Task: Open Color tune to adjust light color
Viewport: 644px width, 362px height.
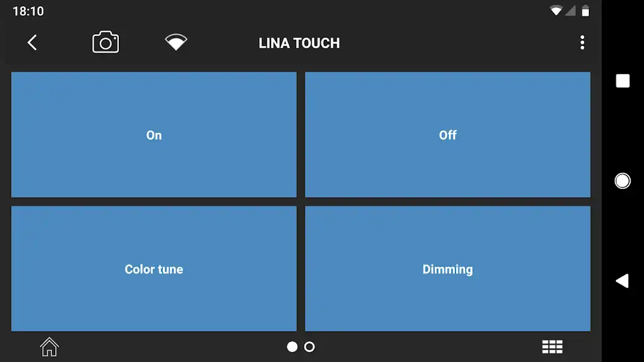Action: pos(154,269)
